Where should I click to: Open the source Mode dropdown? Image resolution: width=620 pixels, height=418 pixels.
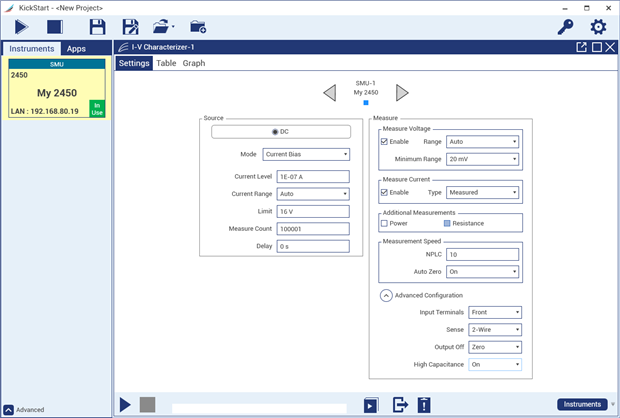[x=306, y=155]
